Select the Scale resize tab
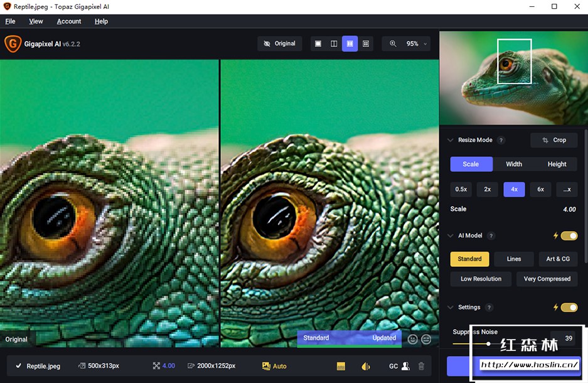 point(471,164)
